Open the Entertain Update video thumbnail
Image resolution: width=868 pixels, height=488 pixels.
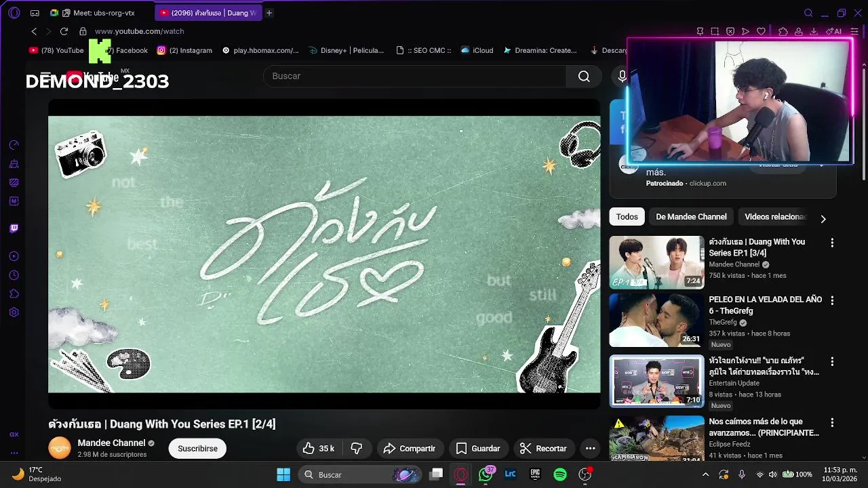(x=656, y=381)
